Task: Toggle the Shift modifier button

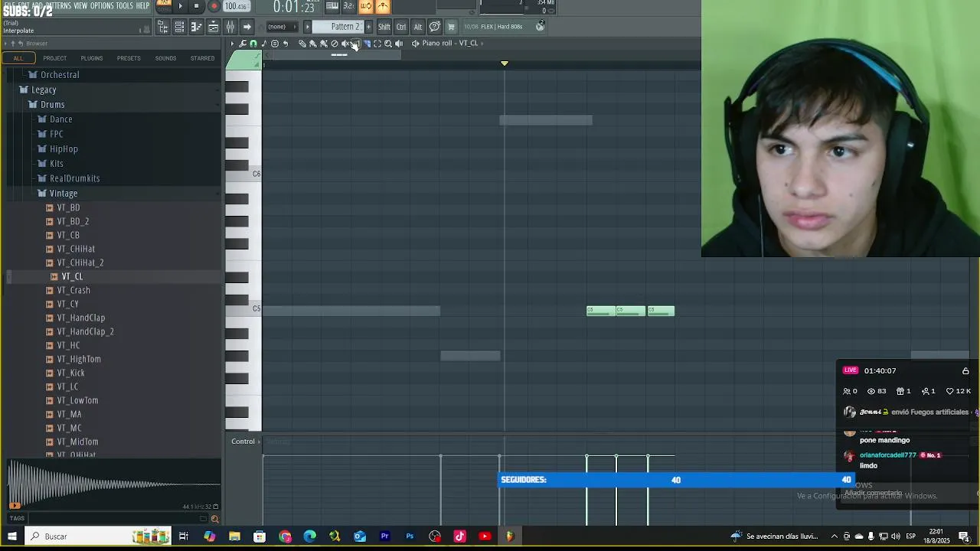Action: pyautogui.click(x=384, y=27)
